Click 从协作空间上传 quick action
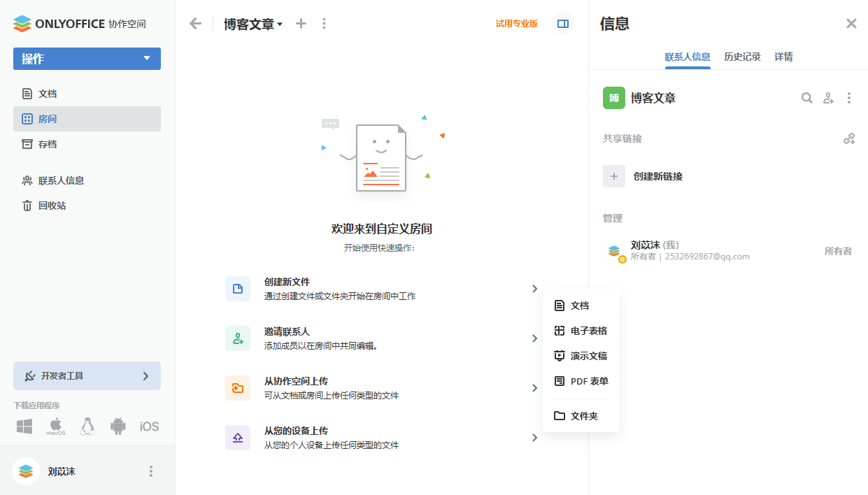 point(382,388)
